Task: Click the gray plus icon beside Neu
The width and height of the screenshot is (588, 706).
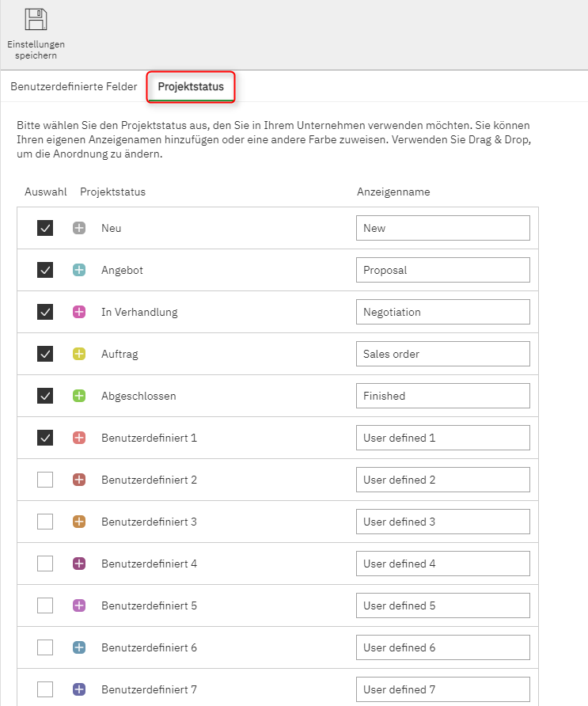Action: pyautogui.click(x=79, y=228)
